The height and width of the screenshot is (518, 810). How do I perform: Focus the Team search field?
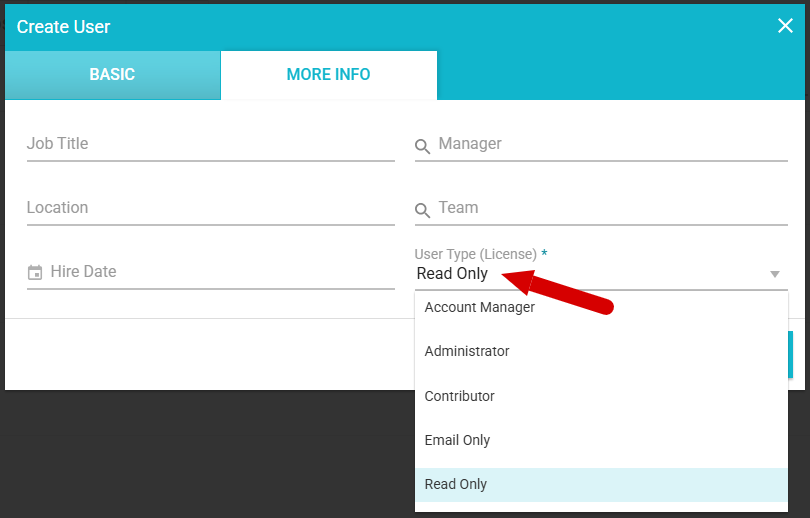[x=610, y=208]
